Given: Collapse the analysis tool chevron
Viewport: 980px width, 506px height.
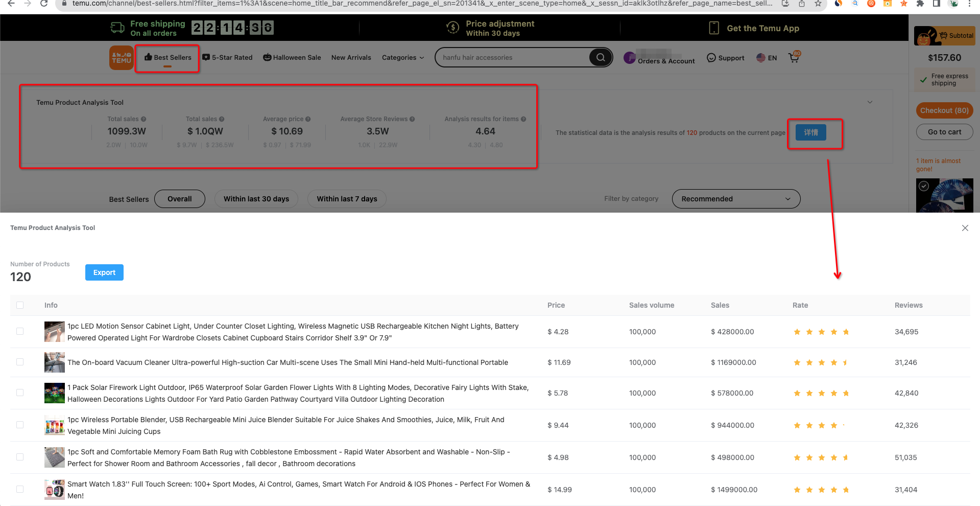Looking at the screenshot, I should (x=870, y=102).
